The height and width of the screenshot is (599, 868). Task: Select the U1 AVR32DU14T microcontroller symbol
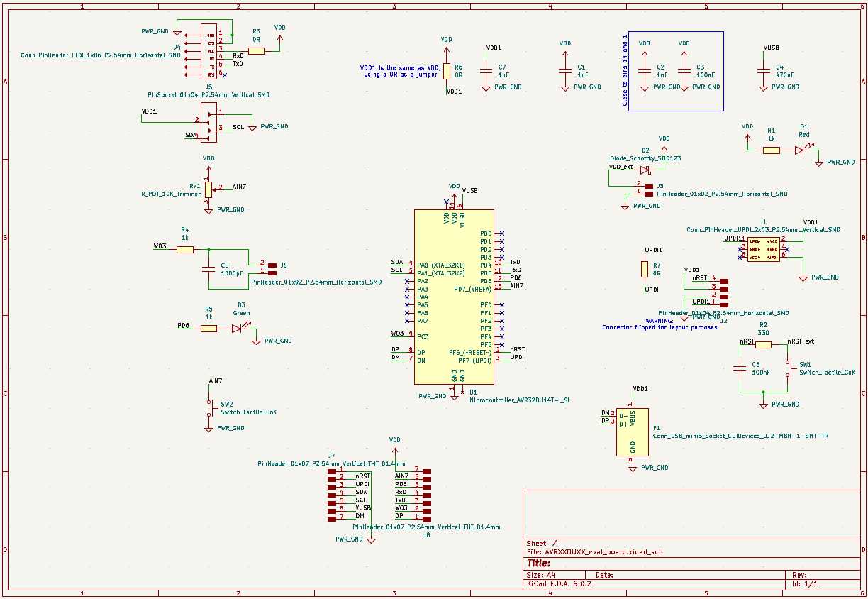[x=454, y=298]
